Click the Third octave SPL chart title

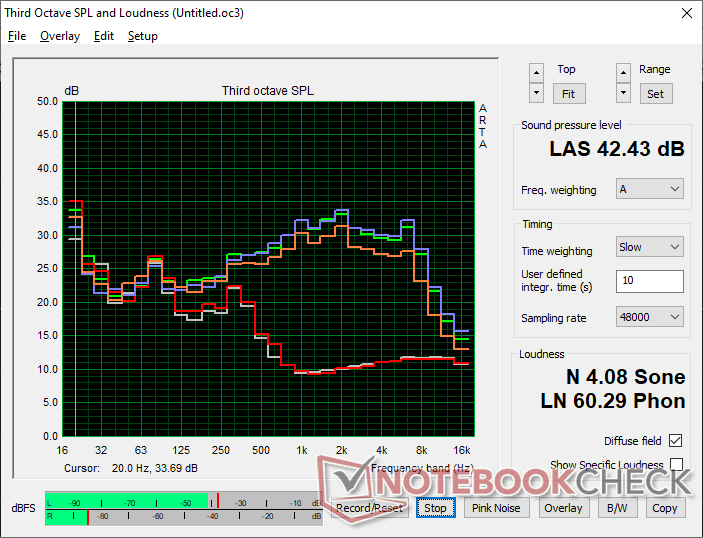[x=268, y=91]
